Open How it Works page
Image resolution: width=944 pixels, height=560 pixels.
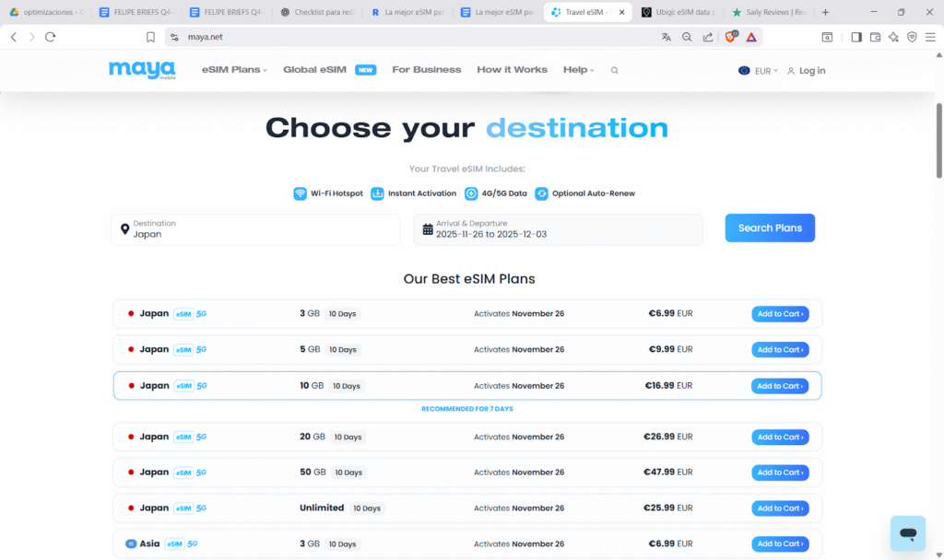tap(512, 70)
